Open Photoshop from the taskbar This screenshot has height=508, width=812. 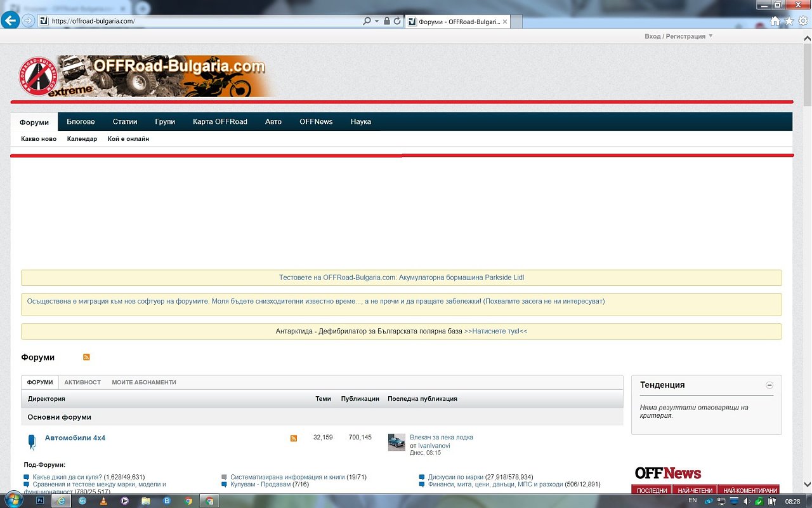click(40, 500)
